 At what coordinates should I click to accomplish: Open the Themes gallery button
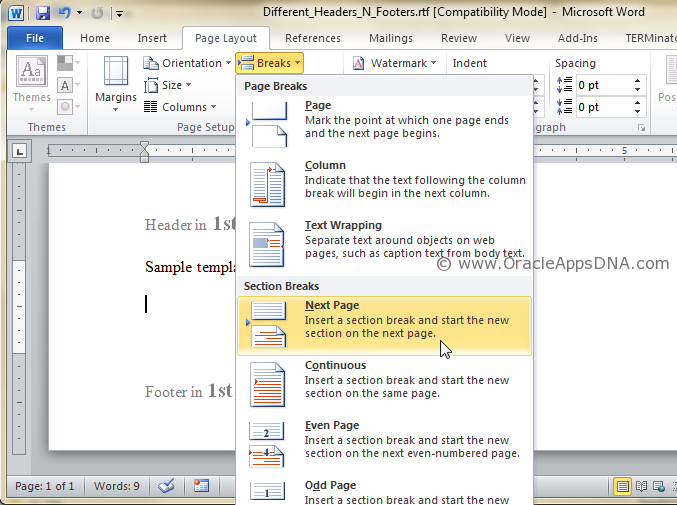click(32, 83)
